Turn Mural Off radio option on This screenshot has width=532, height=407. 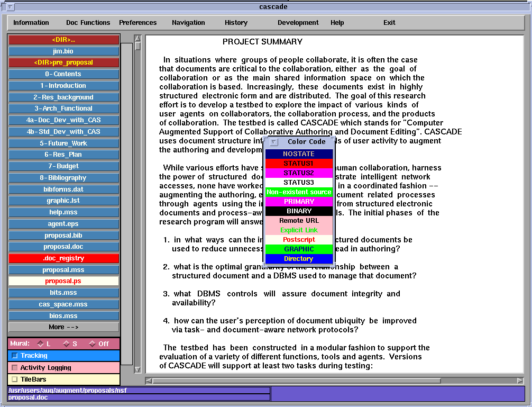tap(92, 344)
